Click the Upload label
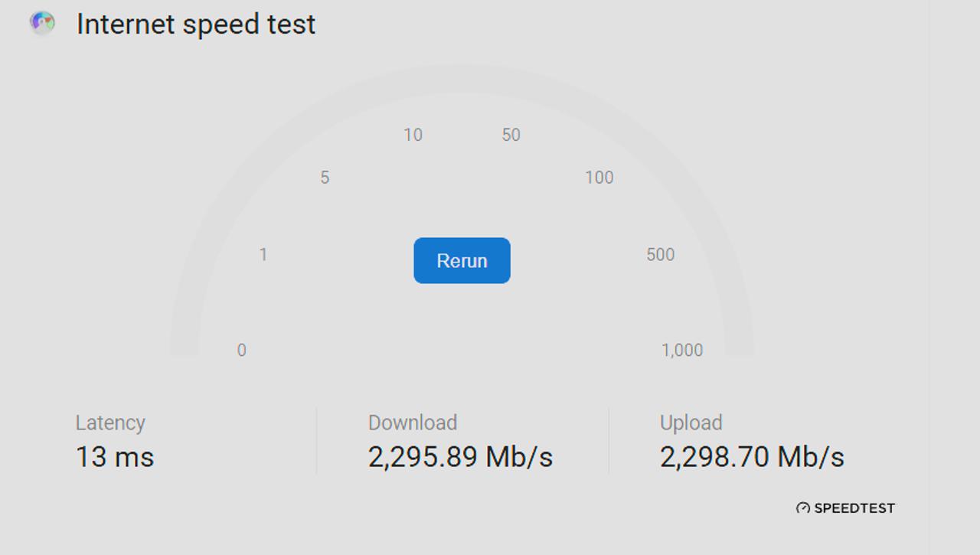 click(x=691, y=423)
